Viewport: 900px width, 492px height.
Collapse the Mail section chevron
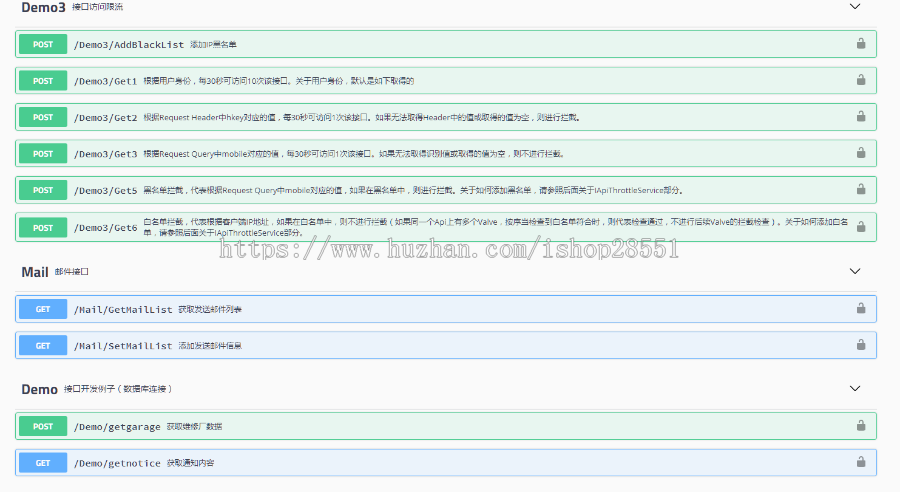point(855,271)
